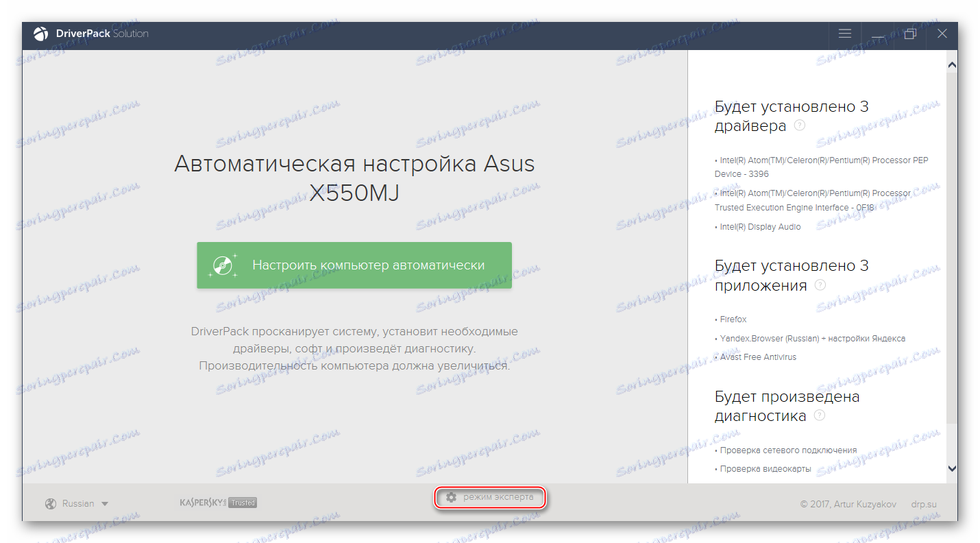Click 'Настроить компьютер автоматически' green button
Image resolution: width=980 pixels, height=543 pixels.
354,265
